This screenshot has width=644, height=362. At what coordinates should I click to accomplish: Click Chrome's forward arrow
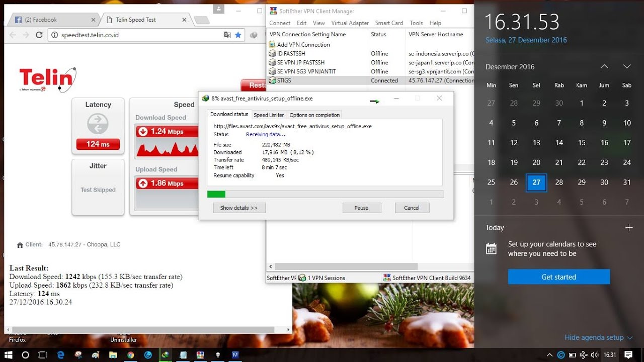click(26, 35)
